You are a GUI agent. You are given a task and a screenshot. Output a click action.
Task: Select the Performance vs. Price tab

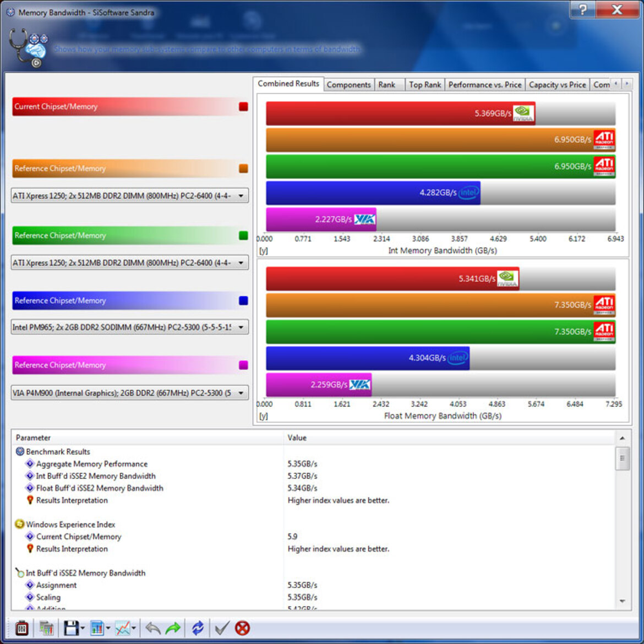pos(484,85)
